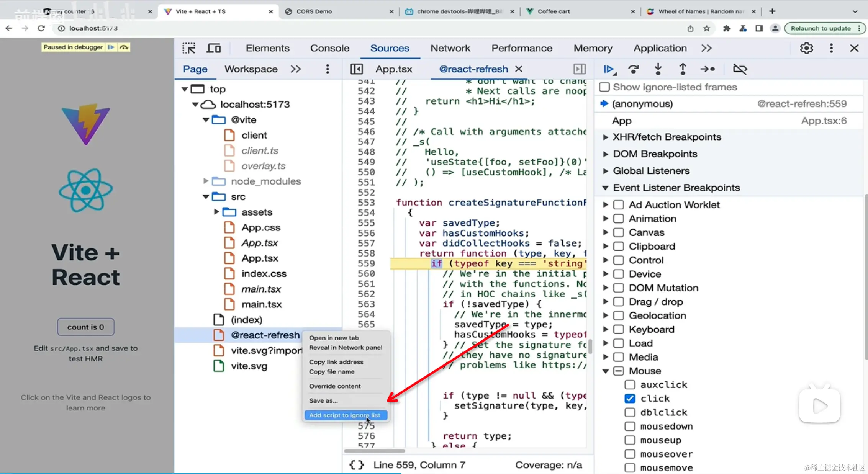Click the Step over next function icon
The image size is (868, 474).
(633, 69)
